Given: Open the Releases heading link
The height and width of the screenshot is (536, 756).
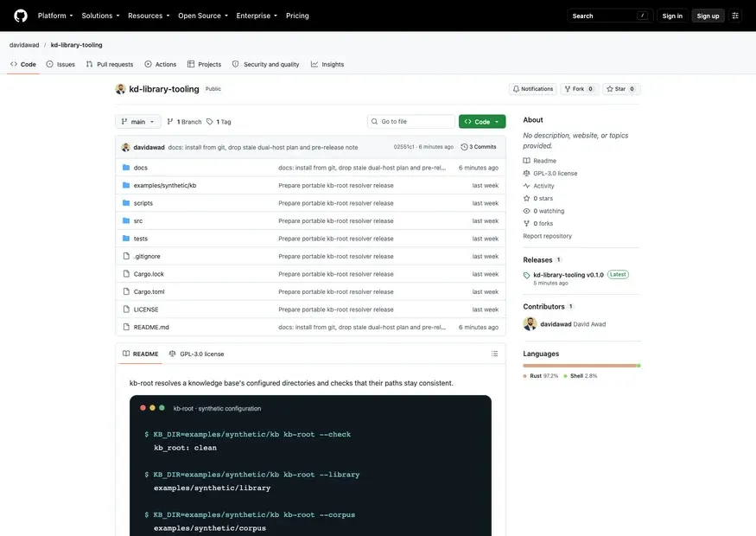Looking at the screenshot, I should tap(543, 259).
